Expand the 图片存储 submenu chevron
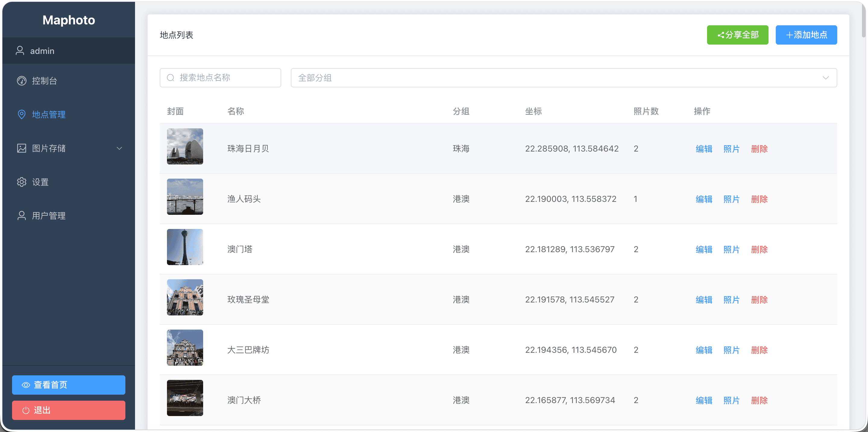 point(119,148)
